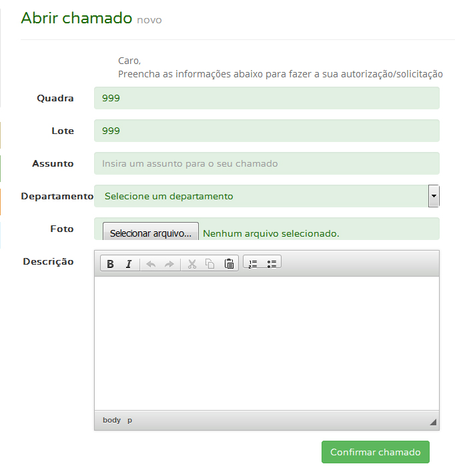Click the Selecionar arquivo button
This screenshot has height=476, width=455.
point(151,233)
